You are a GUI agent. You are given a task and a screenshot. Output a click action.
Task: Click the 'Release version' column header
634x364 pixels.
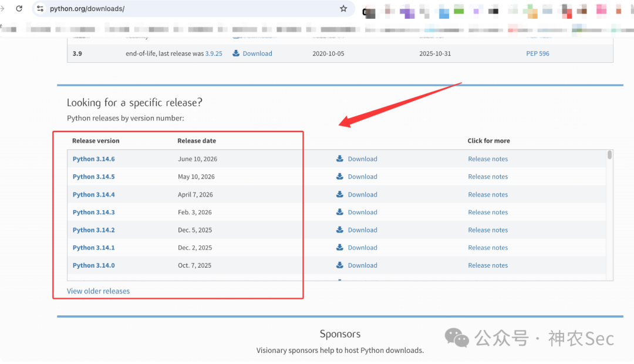point(96,141)
